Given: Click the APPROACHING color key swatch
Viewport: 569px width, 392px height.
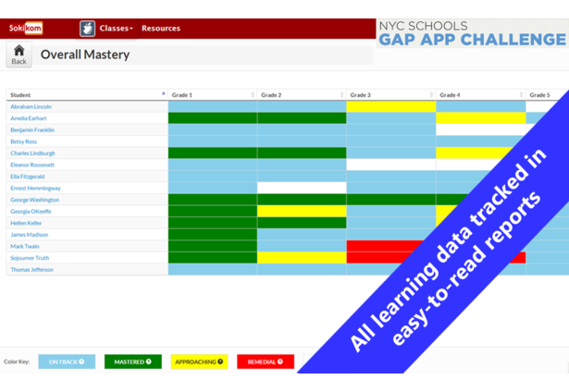Looking at the screenshot, I should tap(199, 361).
